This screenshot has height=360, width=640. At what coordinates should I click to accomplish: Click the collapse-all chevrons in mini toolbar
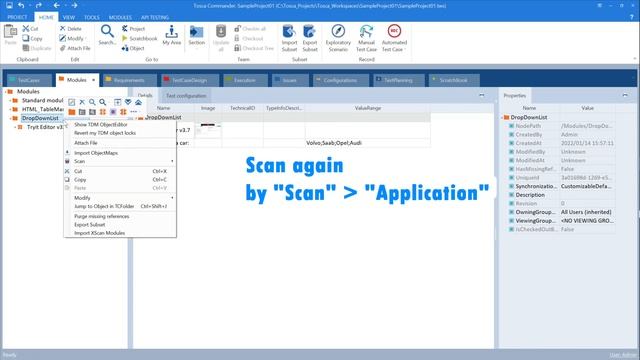point(138,102)
